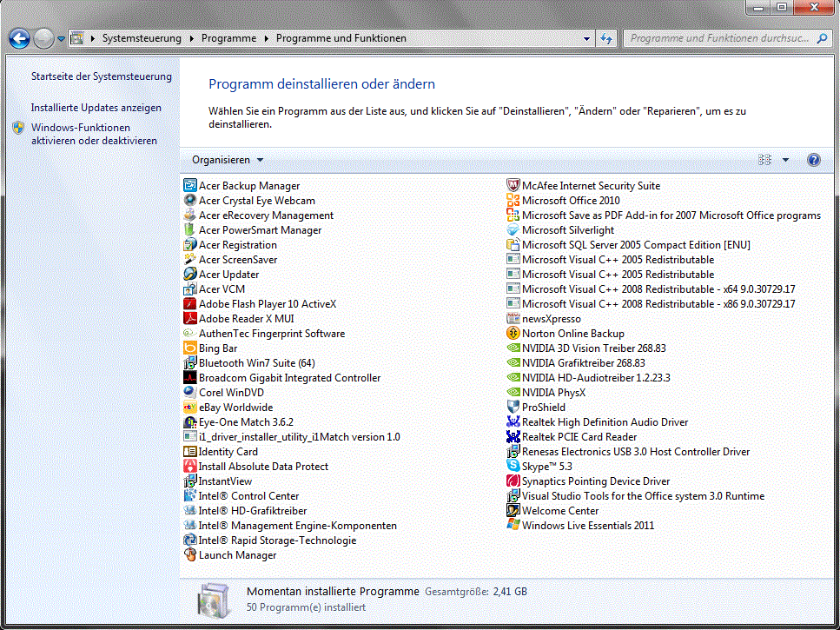Select the Bing Bar icon
This screenshot has height=630, width=840.
(191, 348)
